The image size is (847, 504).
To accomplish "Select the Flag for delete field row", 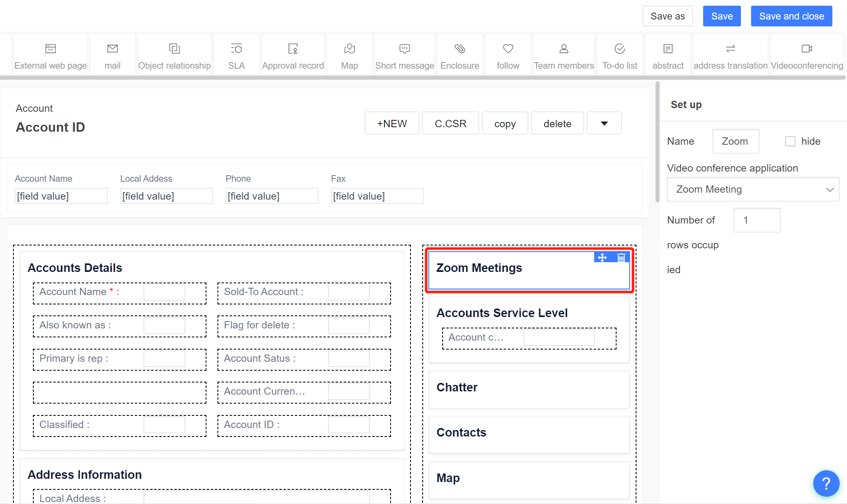I will coord(304,326).
